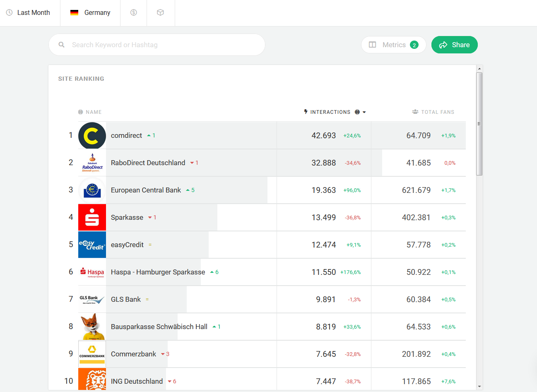Click Haspa interactions change +176,6%
537x392 pixels.
[350, 272]
